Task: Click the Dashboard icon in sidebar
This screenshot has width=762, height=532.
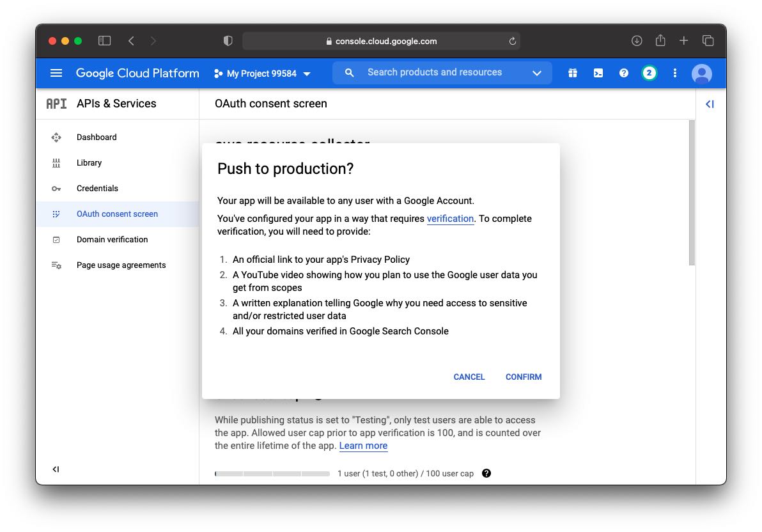Action: point(56,137)
